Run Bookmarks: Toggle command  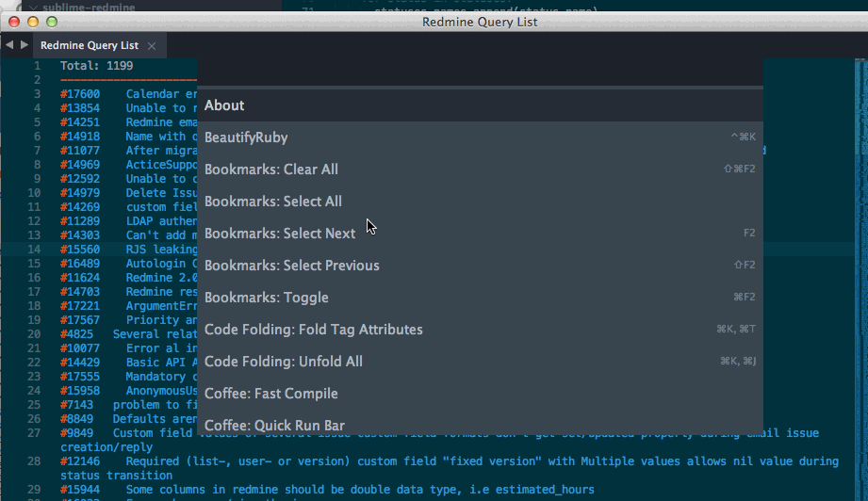tap(480, 298)
